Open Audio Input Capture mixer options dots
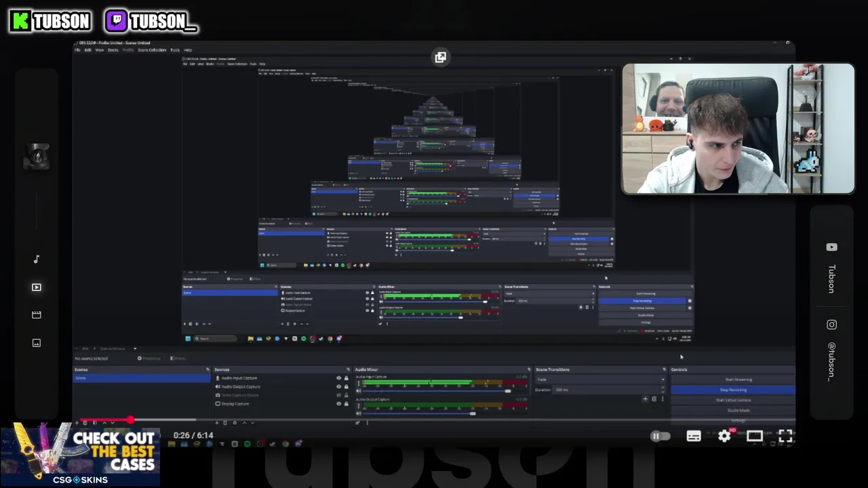 tap(359, 384)
